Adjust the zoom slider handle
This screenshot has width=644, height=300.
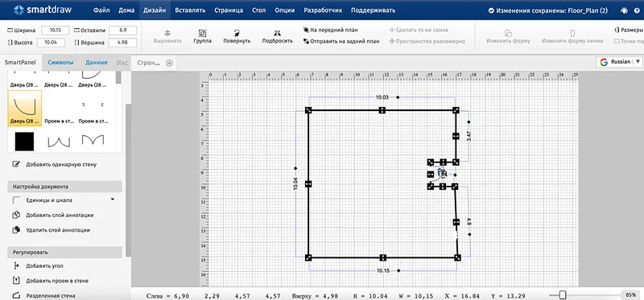click(x=563, y=295)
